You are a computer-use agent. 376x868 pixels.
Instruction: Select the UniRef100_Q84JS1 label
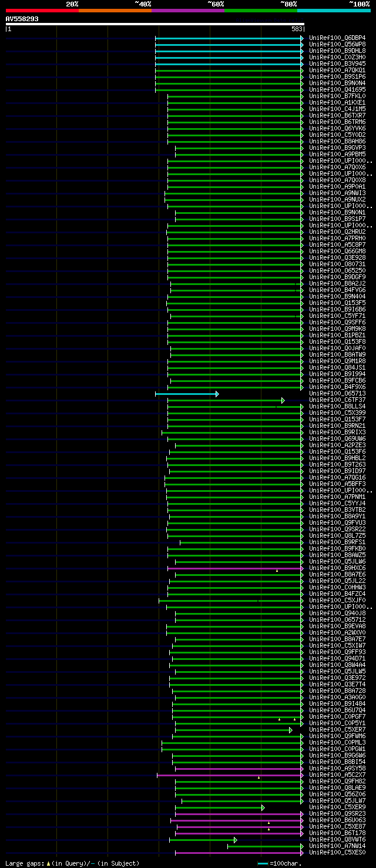(337, 367)
